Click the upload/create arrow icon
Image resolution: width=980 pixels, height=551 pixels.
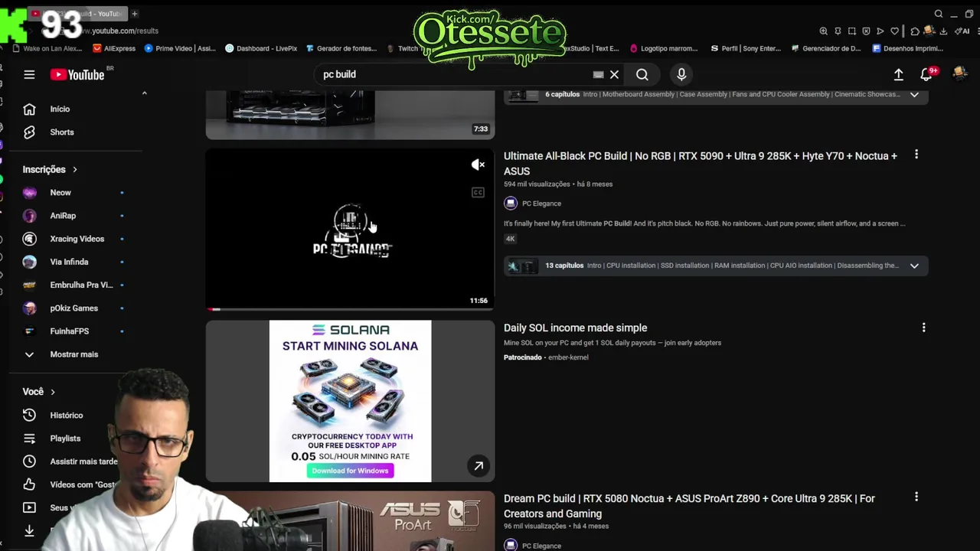[899, 74]
